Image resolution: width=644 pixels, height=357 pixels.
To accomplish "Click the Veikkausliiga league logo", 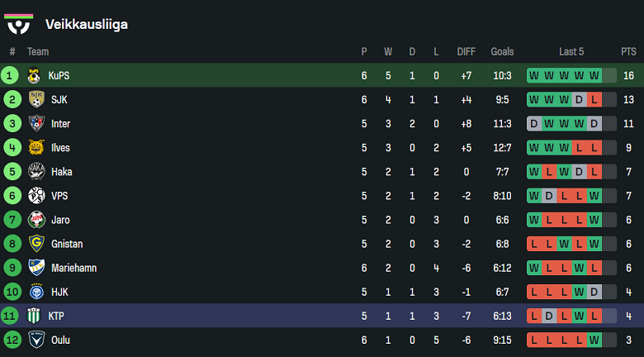I will tap(19, 23).
